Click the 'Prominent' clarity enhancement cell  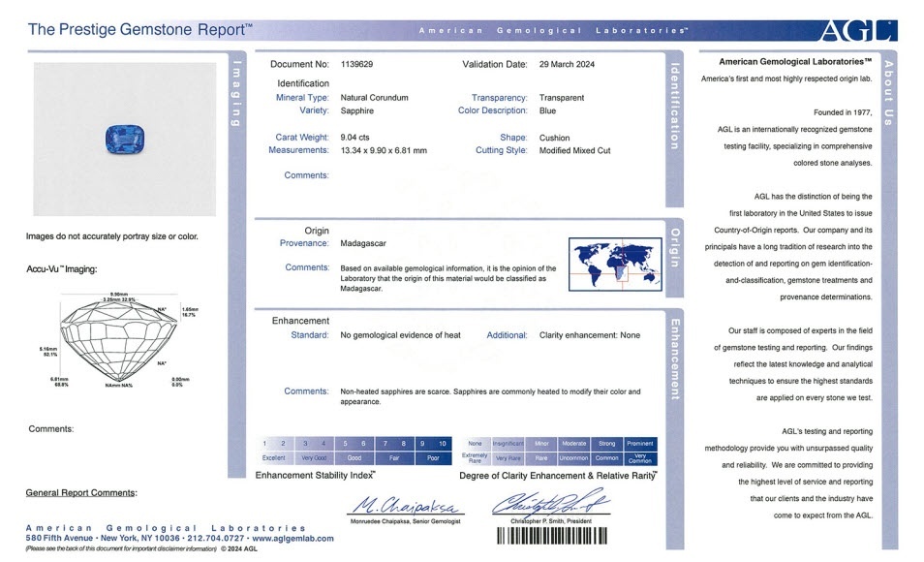tap(639, 443)
